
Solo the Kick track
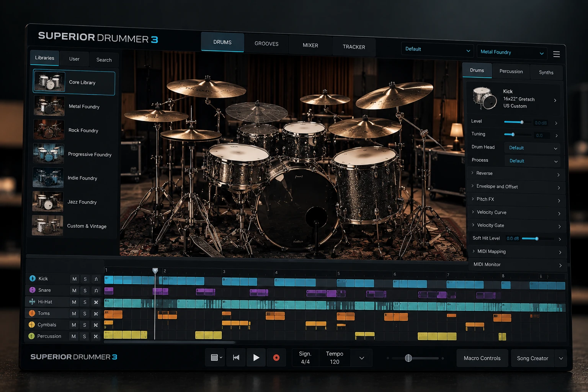pos(85,279)
